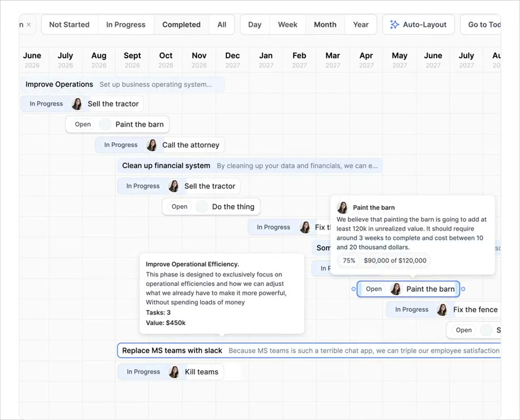The height and width of the screenshot is (420, 520).
Task: Click the avatar on Fix the fence task
Action: click(442, 310)
